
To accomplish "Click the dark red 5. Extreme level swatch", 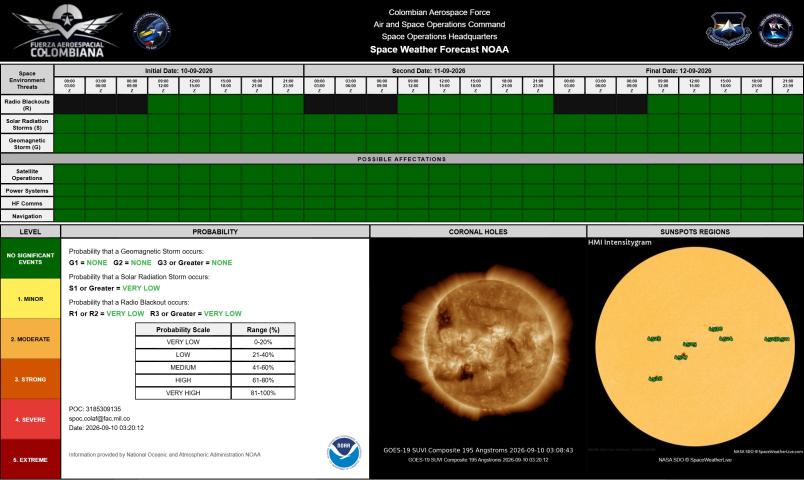I will pos(30,459).
